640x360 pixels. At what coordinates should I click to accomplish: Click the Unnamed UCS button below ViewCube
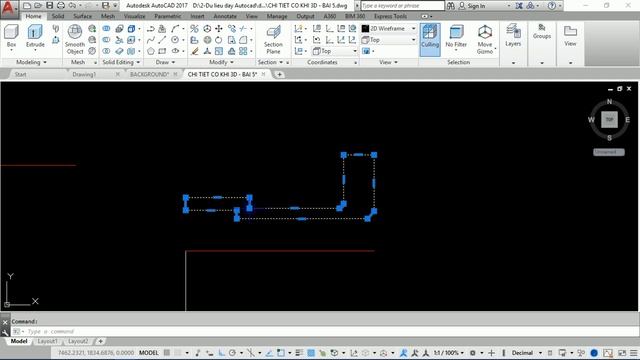click(x=609, y=152)
